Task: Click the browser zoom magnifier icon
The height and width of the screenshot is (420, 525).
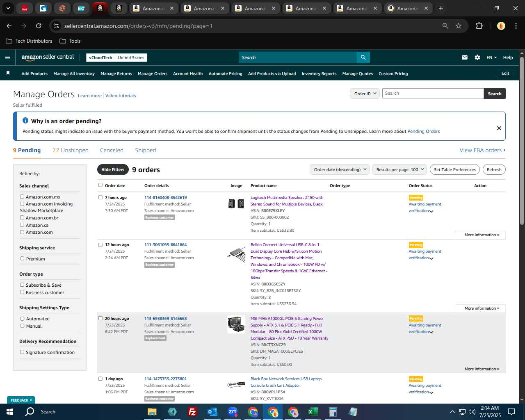Action: coord(445,26)
